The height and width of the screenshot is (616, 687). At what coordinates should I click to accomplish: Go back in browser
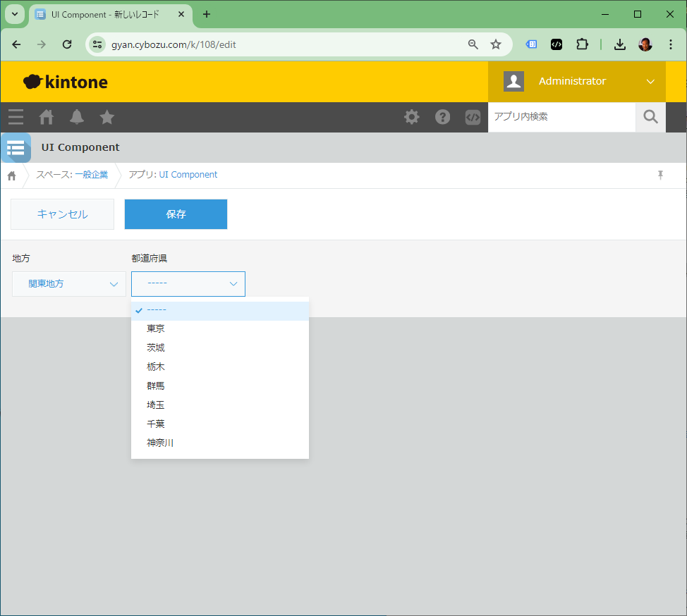click(16, 44)
